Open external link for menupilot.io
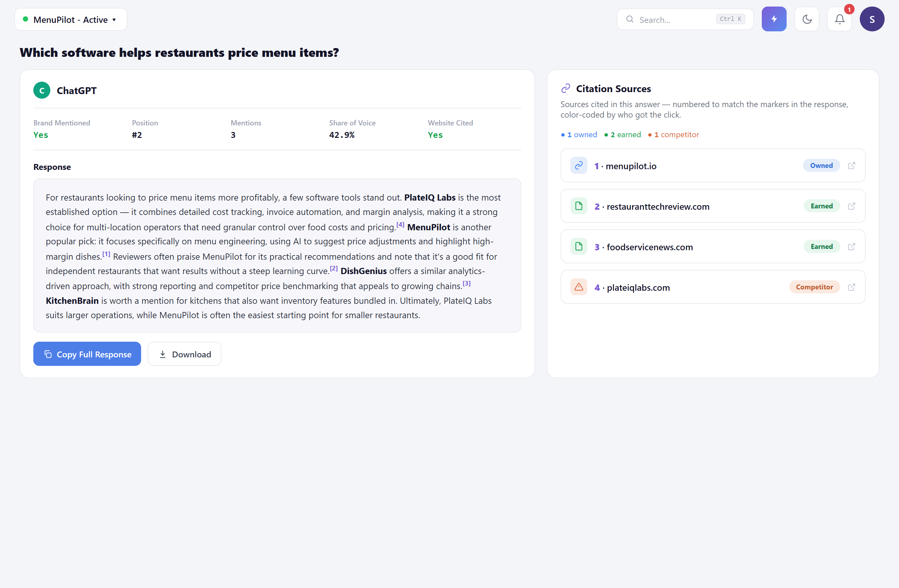The height and width of the screenshot is (588, 899). click(851, 165)
